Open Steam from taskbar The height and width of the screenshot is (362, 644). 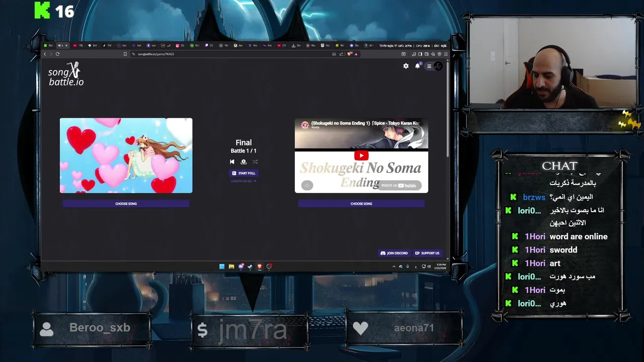tap(250, 266)
